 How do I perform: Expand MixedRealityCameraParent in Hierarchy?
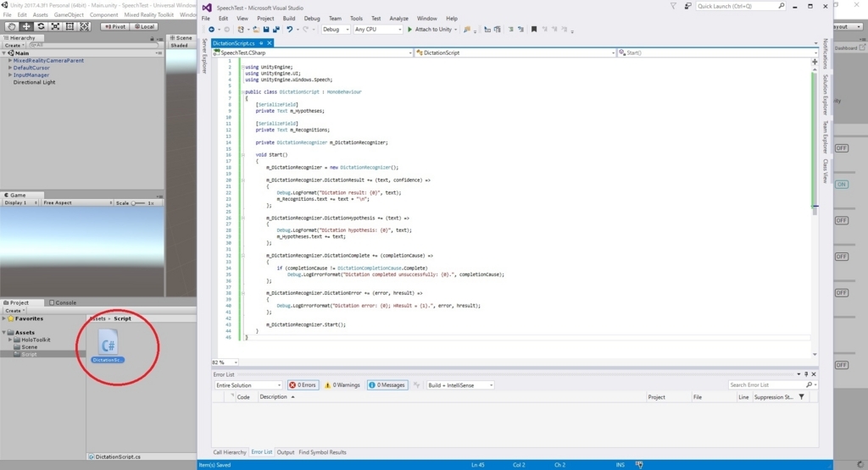coord(10,60)
